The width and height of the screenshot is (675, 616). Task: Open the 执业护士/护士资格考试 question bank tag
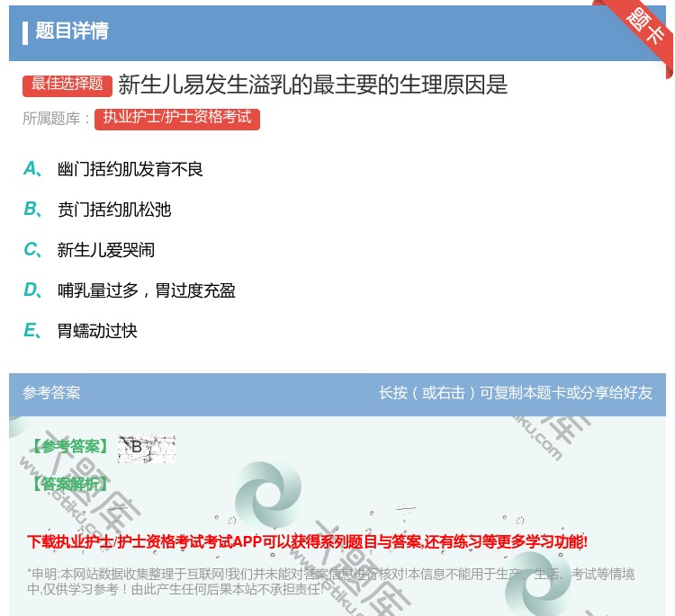point(177,119)
